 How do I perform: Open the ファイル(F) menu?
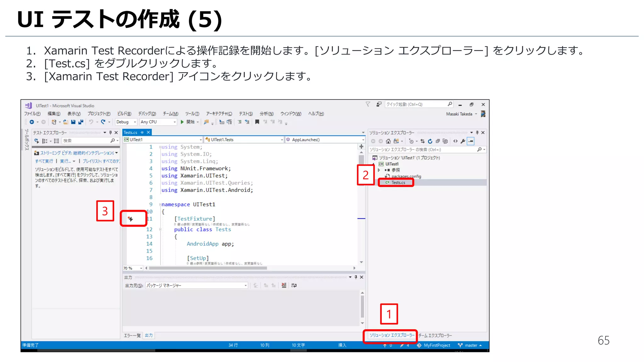(32, 114)
